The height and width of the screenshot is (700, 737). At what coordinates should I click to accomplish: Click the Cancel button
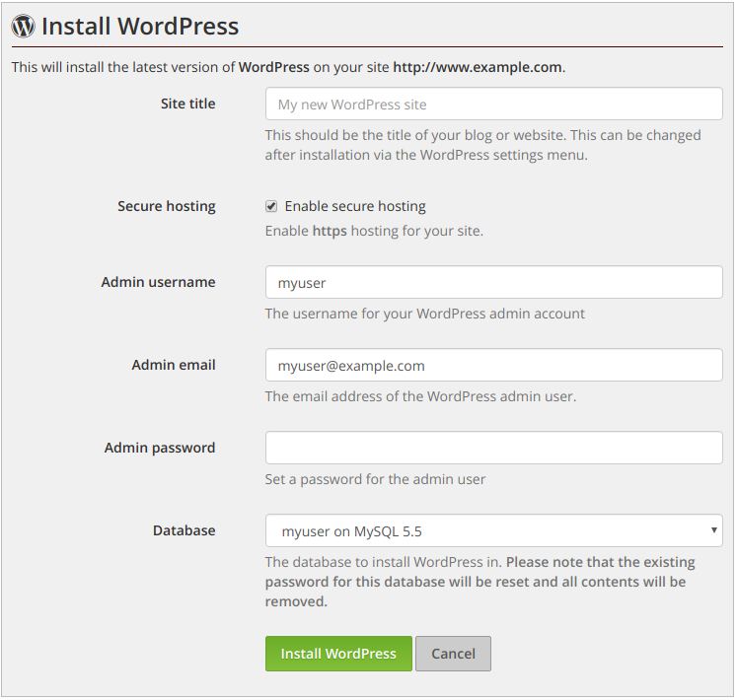(453, 654)
